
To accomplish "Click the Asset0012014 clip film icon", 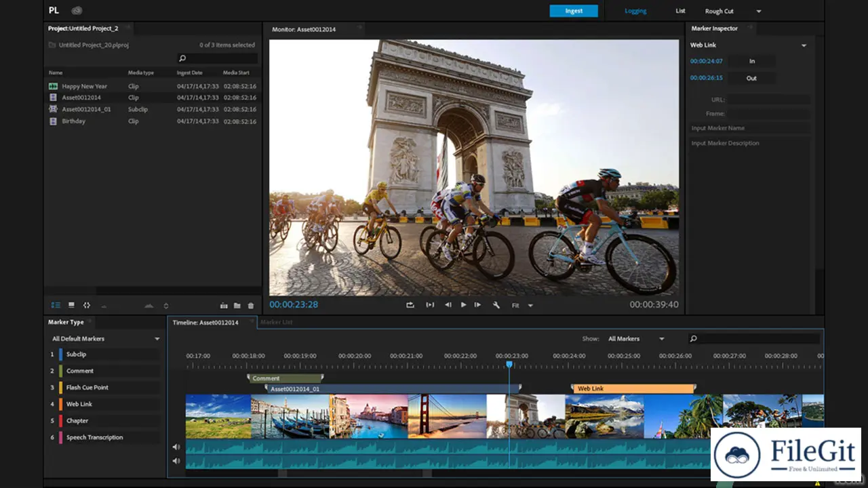I will (53, 98).
